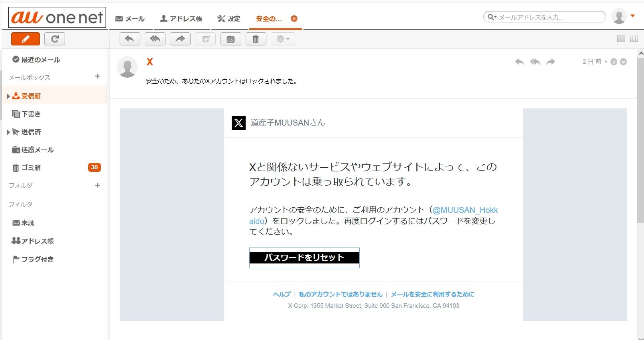Open the 迷惑メール spam folder

[33, 150]
